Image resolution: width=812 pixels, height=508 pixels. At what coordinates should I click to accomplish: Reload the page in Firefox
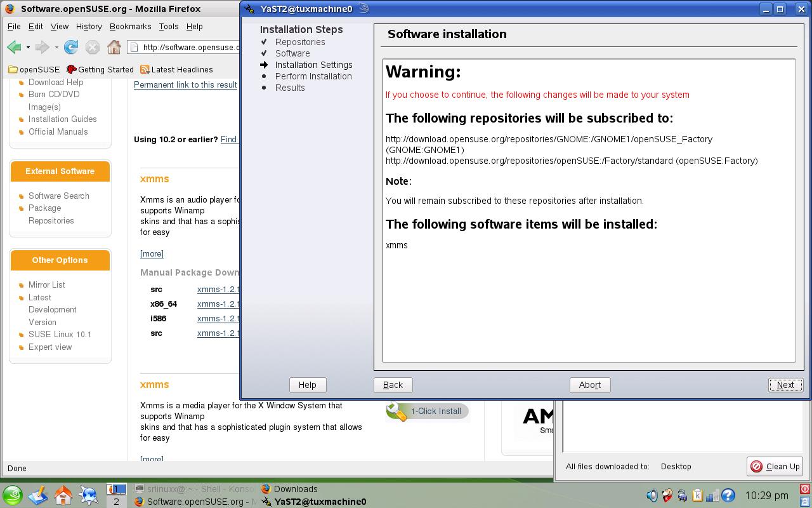coord(71,47)
